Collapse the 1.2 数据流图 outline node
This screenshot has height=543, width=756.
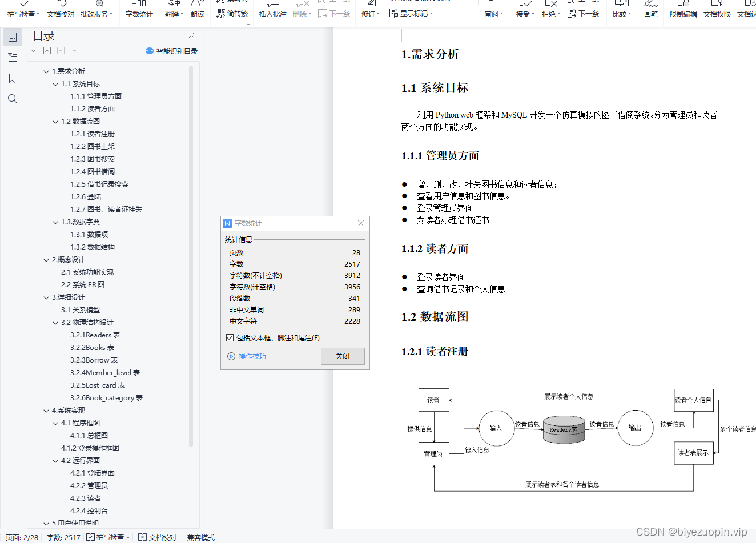point(55,122)
